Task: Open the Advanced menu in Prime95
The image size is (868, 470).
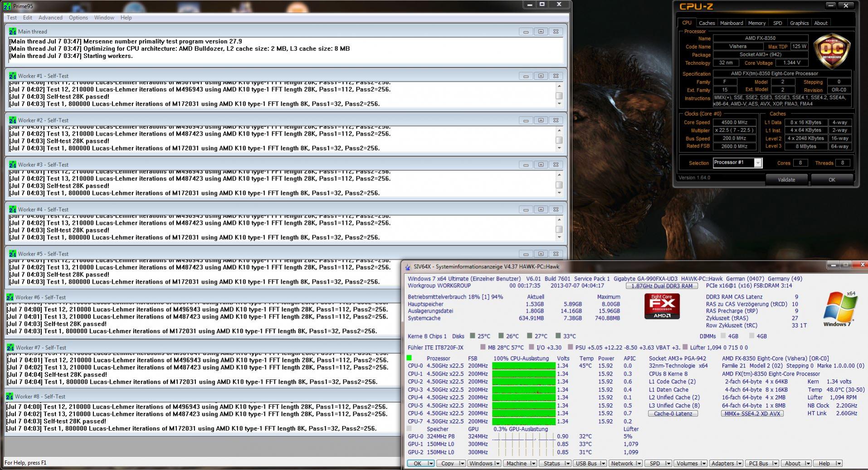Action: coord(50,18)
